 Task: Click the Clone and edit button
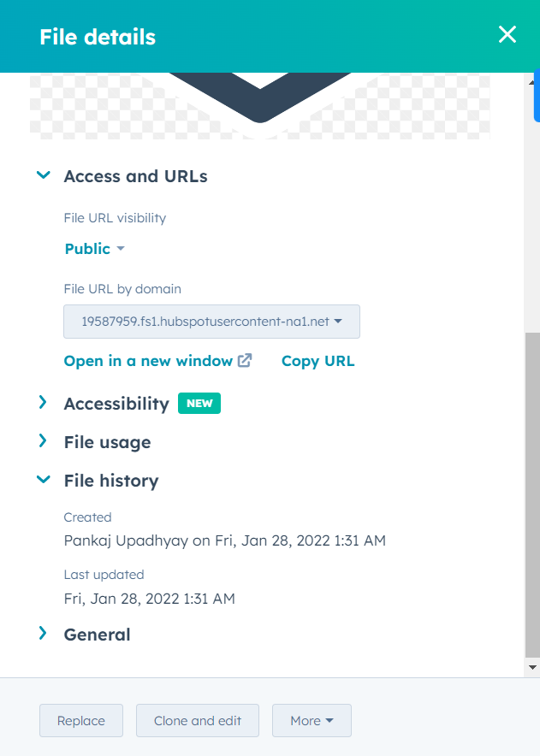[197, 720]
